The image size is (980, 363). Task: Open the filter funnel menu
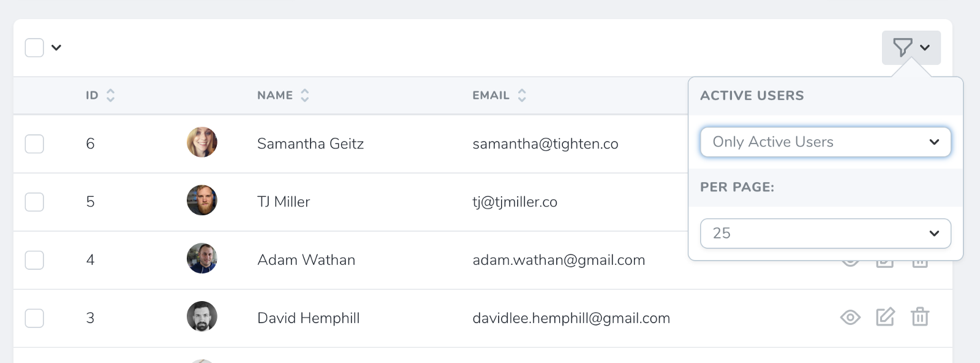[x=911, y=48]
